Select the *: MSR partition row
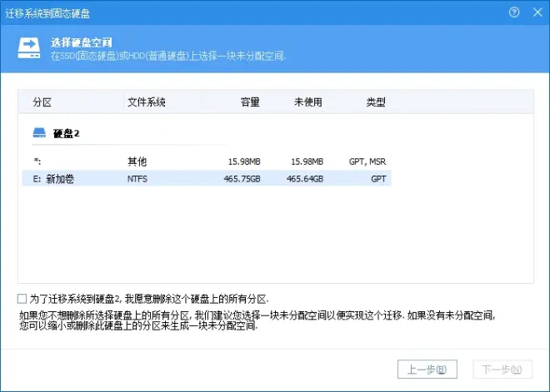The image size is (550, 392). (207, 161)
